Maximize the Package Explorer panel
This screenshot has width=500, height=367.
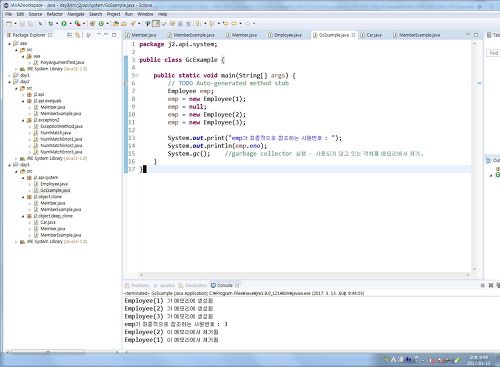114,35
